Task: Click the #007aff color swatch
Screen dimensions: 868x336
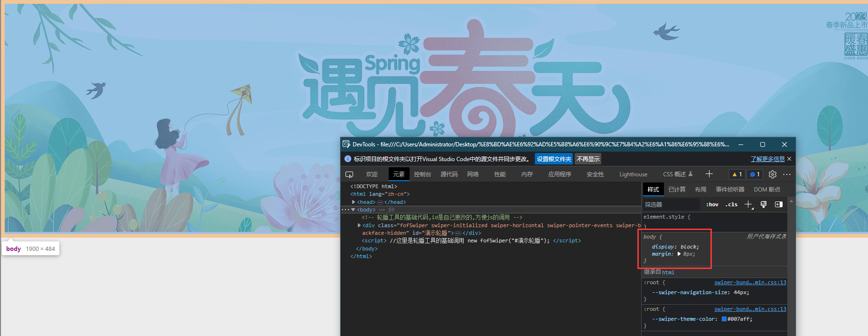Action: pyautogui.click(x=724, y=319)
